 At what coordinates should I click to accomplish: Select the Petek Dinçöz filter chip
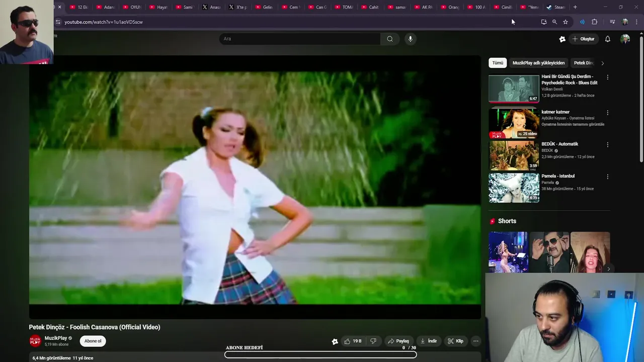pyautogui.click(x=584, y=63)
